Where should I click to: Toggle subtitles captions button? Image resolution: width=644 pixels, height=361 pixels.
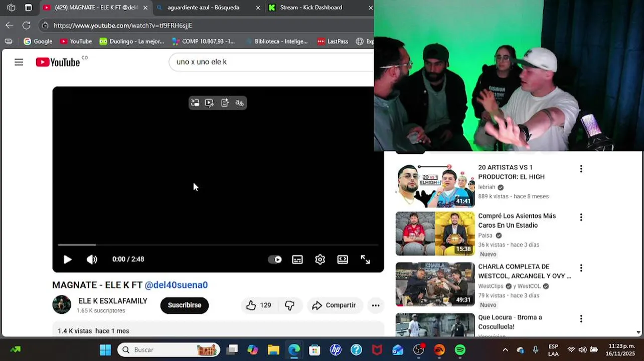(x=297, y=259)
